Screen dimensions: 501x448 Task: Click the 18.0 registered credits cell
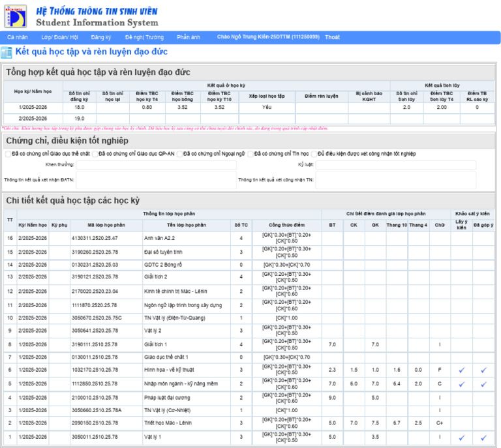[79, 108]
